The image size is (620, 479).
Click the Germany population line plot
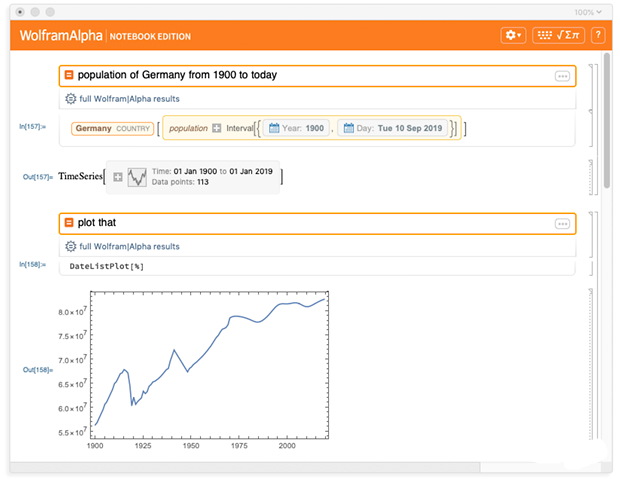(210, 365)
